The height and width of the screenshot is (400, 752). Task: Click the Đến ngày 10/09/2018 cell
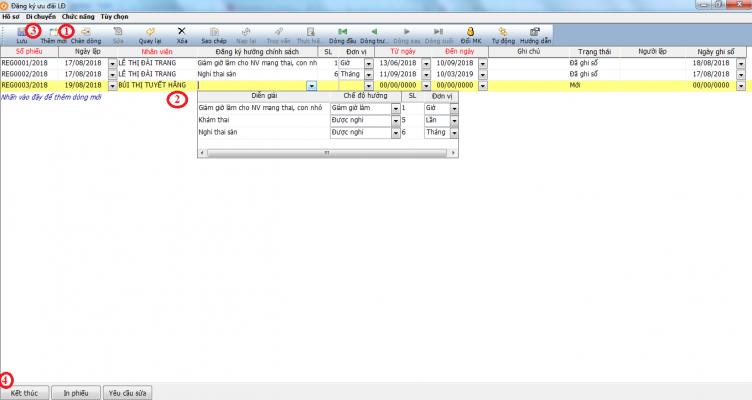[x=455, y=63]
